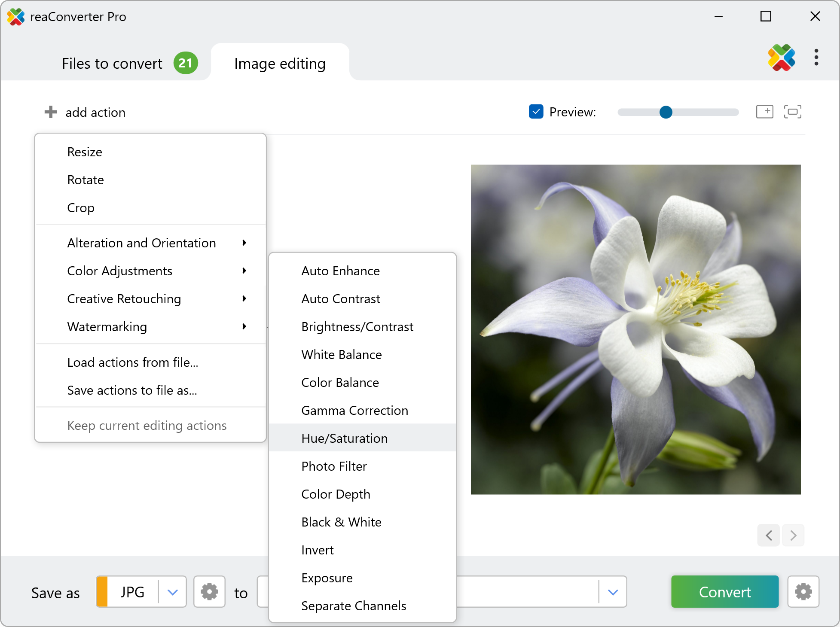Click the fit-to-window preview icon
The width and height of the screenshot is (840, 627).
(792, 112)
